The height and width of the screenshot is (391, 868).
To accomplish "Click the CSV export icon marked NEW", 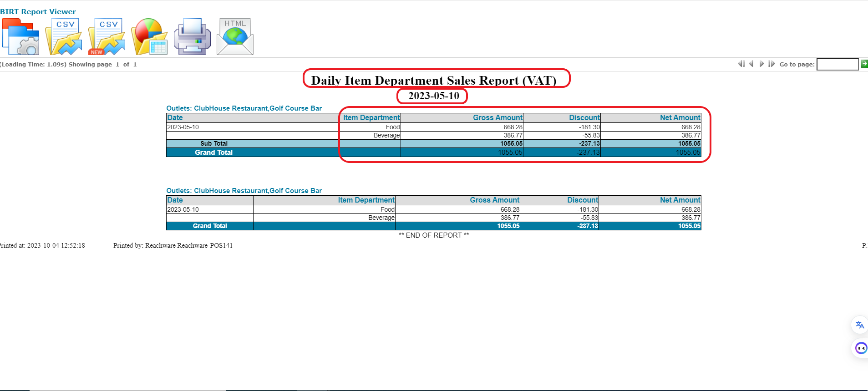I will [x=107, y=37].
